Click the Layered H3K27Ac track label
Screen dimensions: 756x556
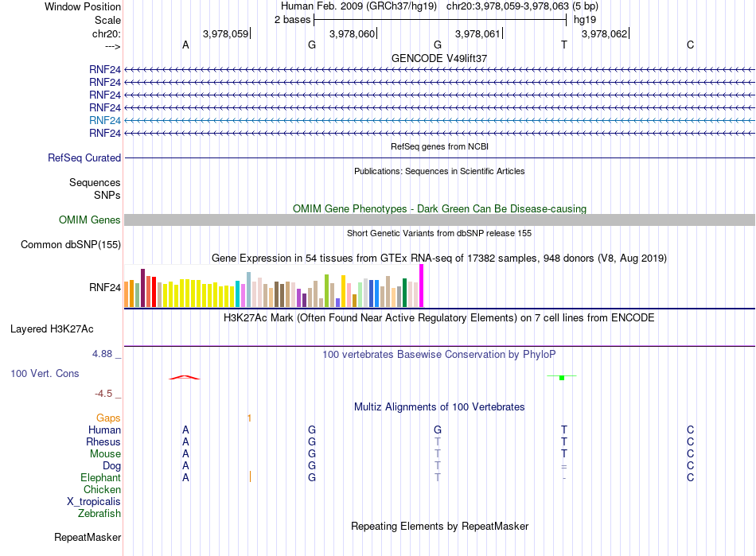[x=52, y=329]
